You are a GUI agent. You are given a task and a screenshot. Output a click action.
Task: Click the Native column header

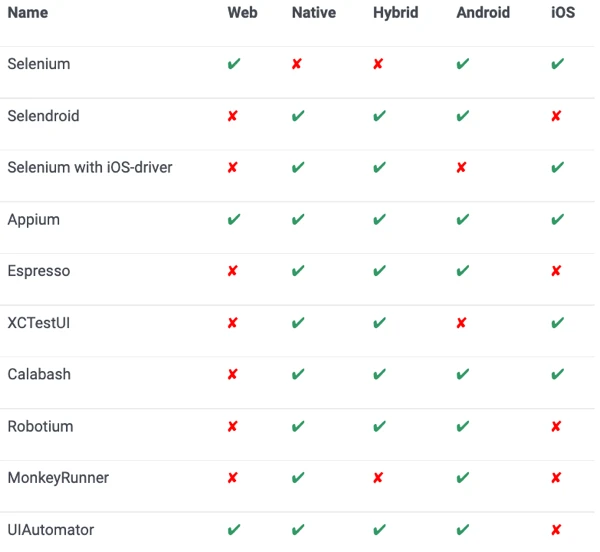click(x=314, y=13)
